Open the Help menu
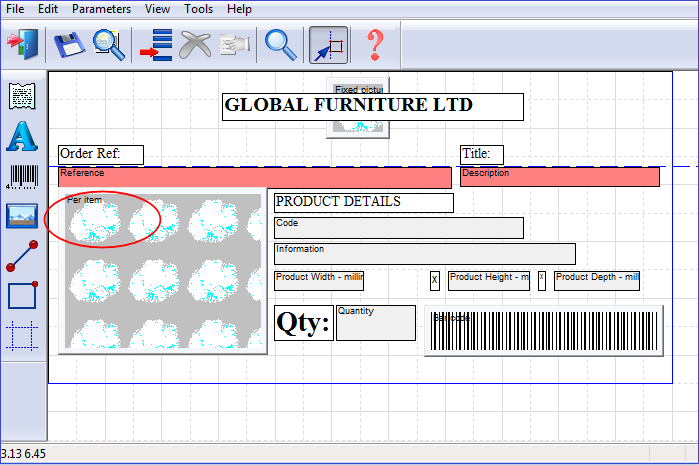Viewport: 699px width, 465px height. 239,9
